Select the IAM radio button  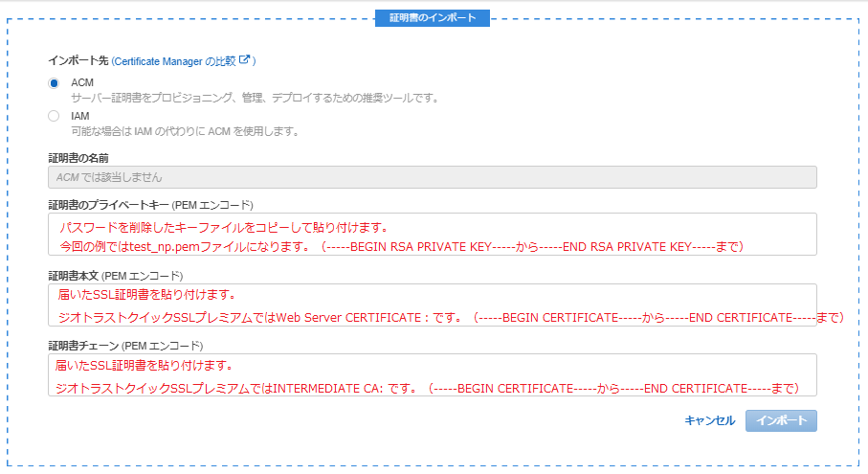pos(54,116)
